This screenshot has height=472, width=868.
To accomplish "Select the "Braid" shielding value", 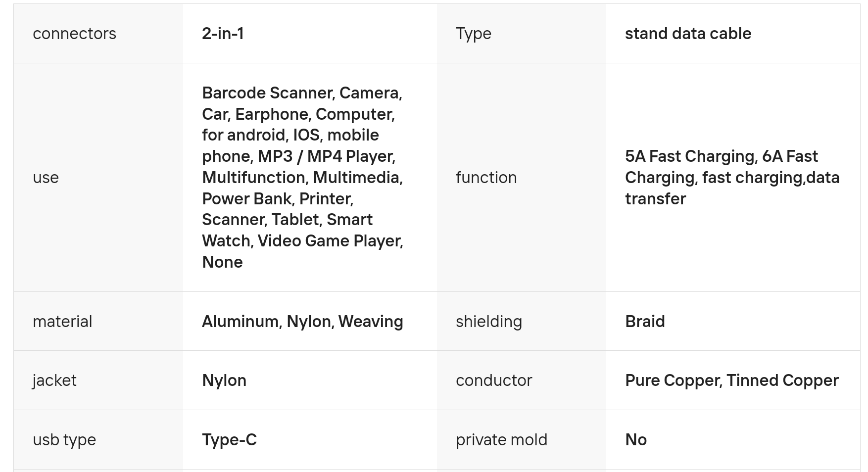I will (645, 322).
